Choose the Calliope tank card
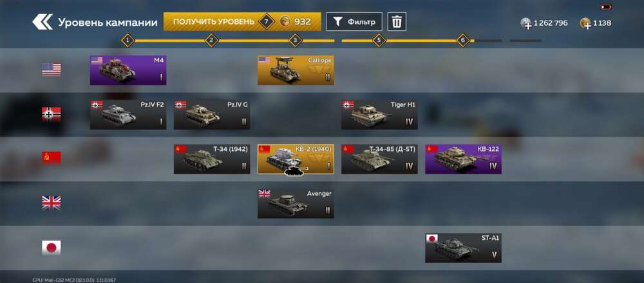Screen dimensions: 644x283 [296, 70]
